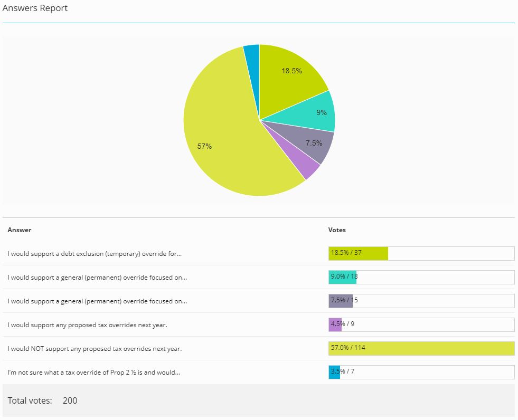Click "I'm not sure what a tax override" answer
518x420 pixels.
[94, 373]
